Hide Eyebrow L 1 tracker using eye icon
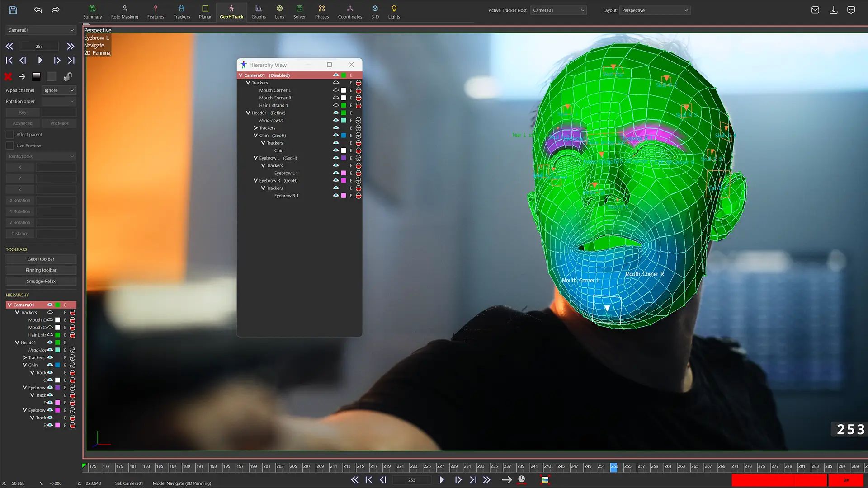The width and height of the screenshot is (868, 488). [336, 173]
